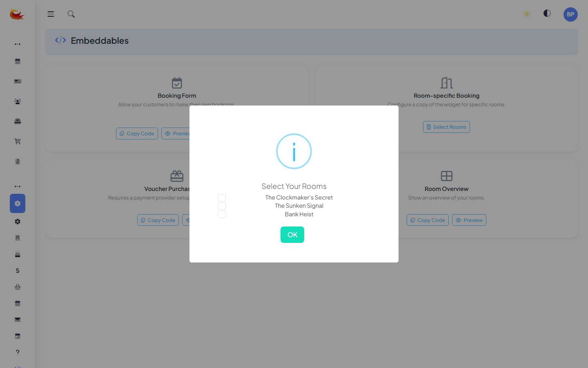Click Select Rooms button
This screenshot has width=588, height=368.
446,127
